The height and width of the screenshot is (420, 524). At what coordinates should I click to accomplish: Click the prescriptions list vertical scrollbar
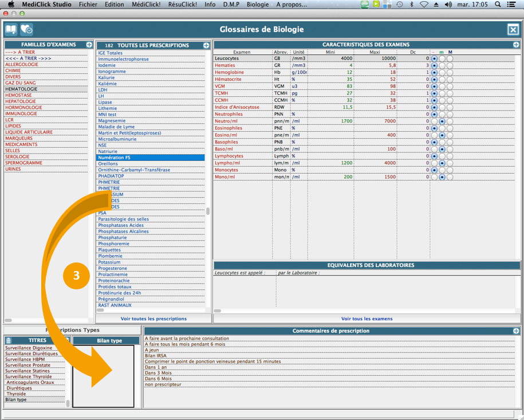point(208,211)
